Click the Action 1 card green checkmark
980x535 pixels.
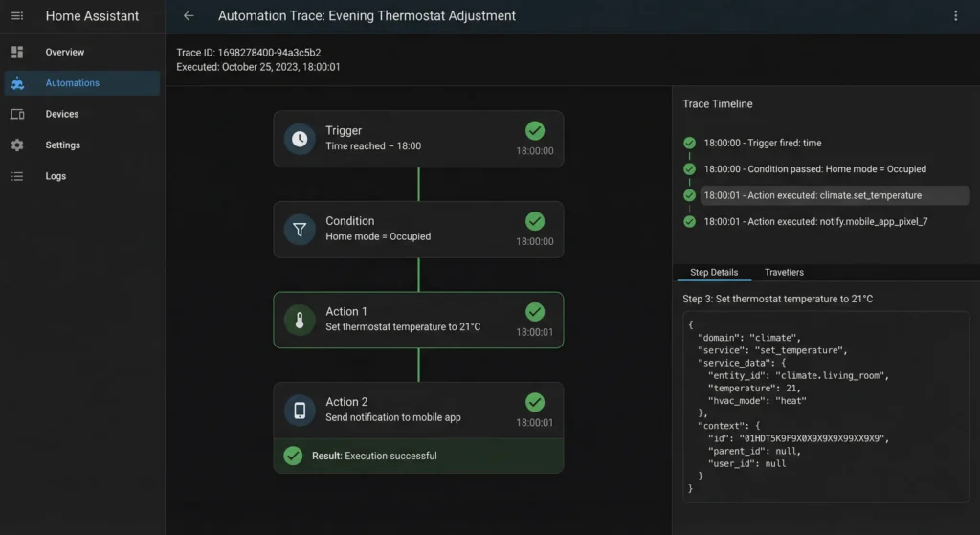click(x=534, y=312)
